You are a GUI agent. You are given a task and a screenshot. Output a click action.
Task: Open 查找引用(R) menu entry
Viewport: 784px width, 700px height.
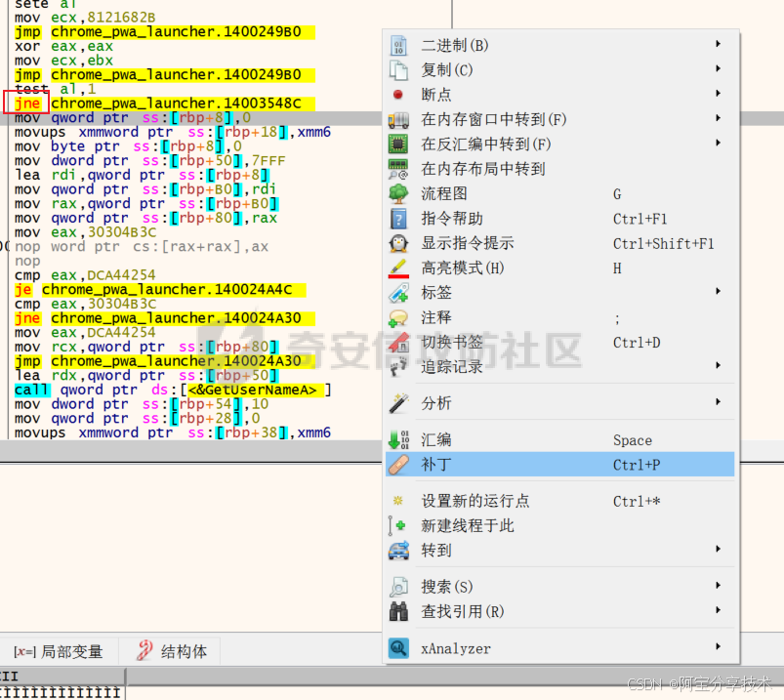click(x=560, y=611)
